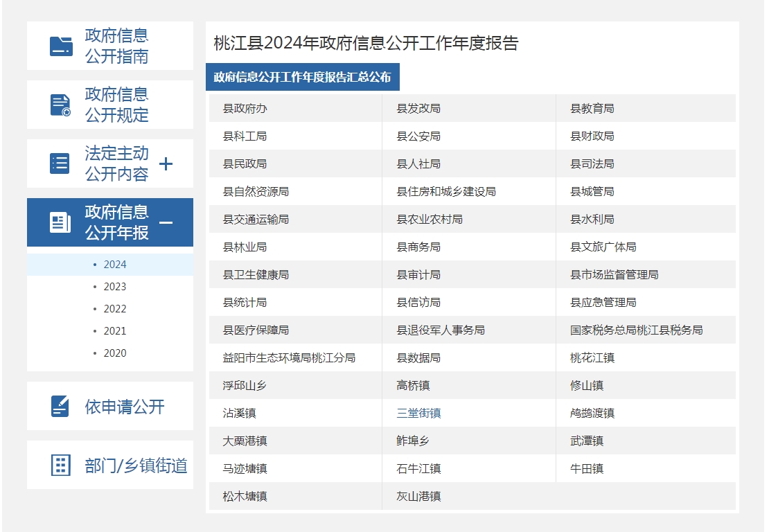Select the 2024 year report entry
Screen dimensions: 769x532
[115, 265]
